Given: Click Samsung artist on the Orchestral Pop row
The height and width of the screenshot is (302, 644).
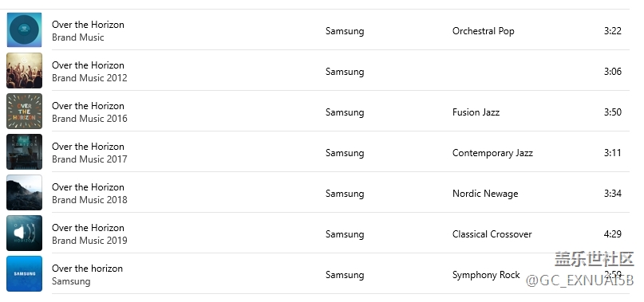Looking at the screenshot, I should (x=345, y=31).
